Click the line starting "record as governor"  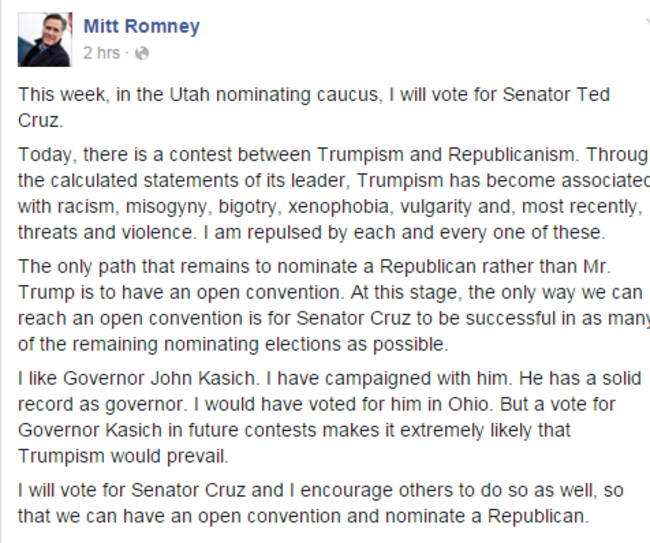(x=318, y=407)
